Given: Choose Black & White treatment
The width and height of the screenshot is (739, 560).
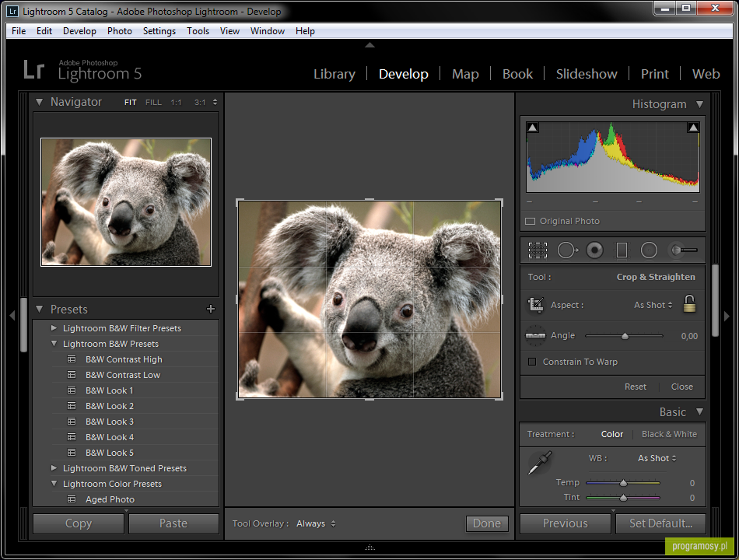Looking at the screenshot, I should point(669,434).
